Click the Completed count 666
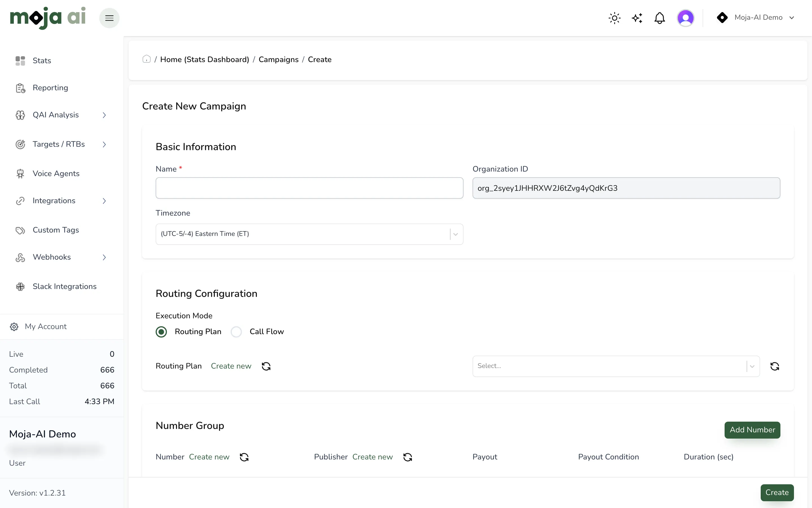 point(107,370)
